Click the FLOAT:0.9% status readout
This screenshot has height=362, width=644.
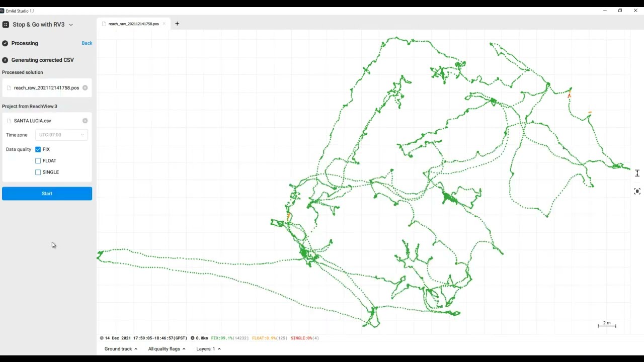click(270, 338)
